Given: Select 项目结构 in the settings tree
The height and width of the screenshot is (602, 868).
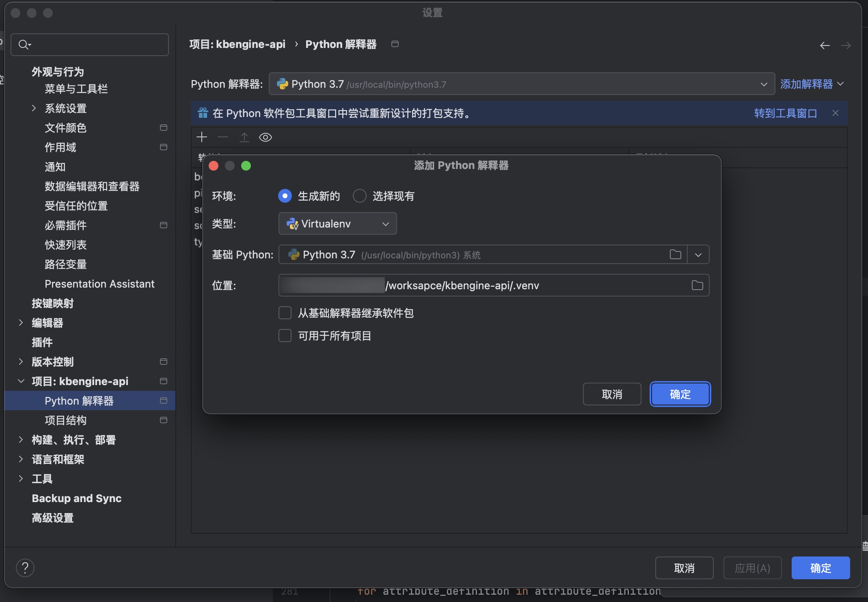Looking at the screenshot, I should 65,420.
